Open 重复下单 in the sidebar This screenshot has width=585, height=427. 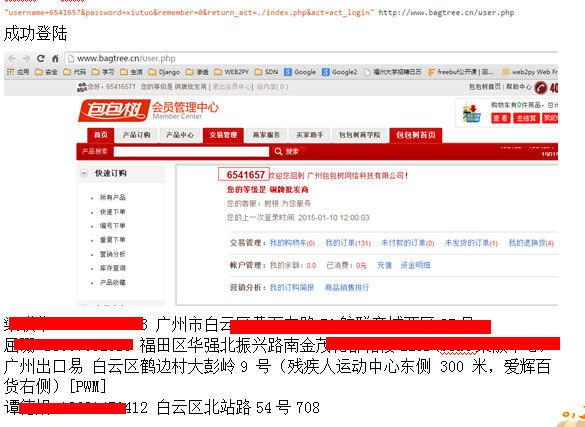click(113, 240)
